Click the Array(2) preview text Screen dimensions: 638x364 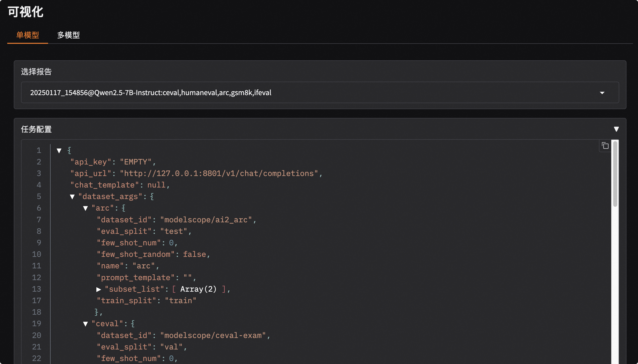tap(198, 289)
